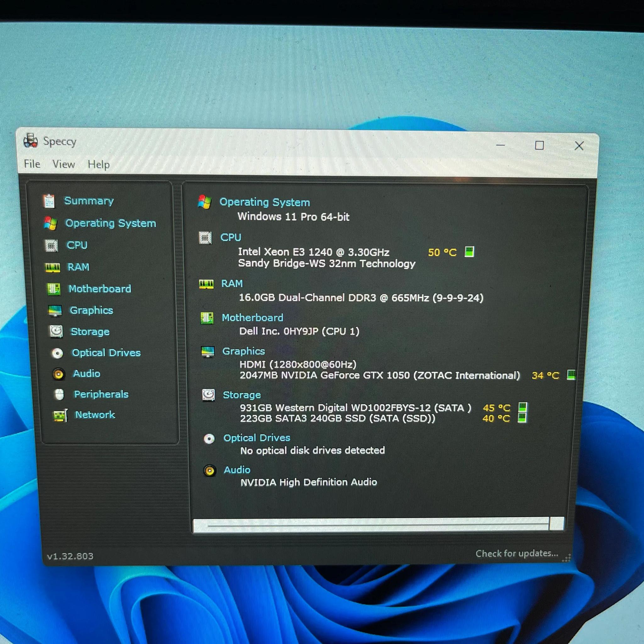Select Optical Drives in the sidebar
The height and width of the screenshot is (644, 644).
[106, 353]
